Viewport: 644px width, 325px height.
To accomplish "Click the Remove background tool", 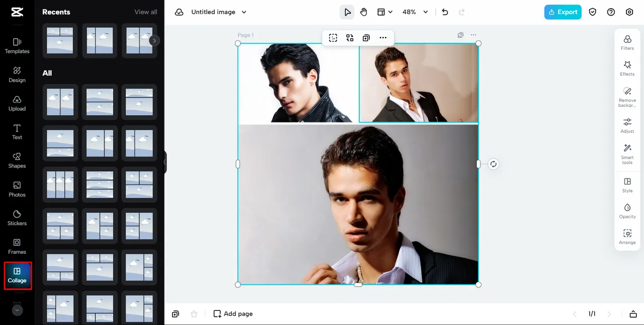I will [627, 96].
